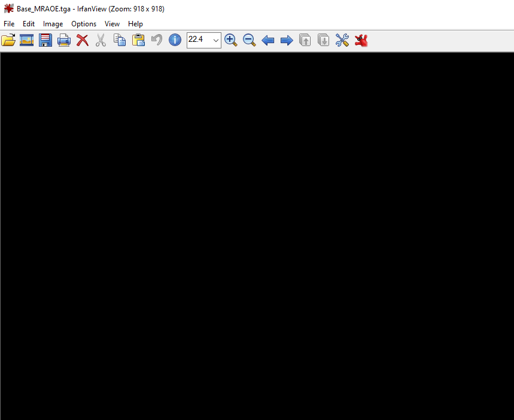
Task: Click the Cut scissors icon
Action: [x=101, y=40]
